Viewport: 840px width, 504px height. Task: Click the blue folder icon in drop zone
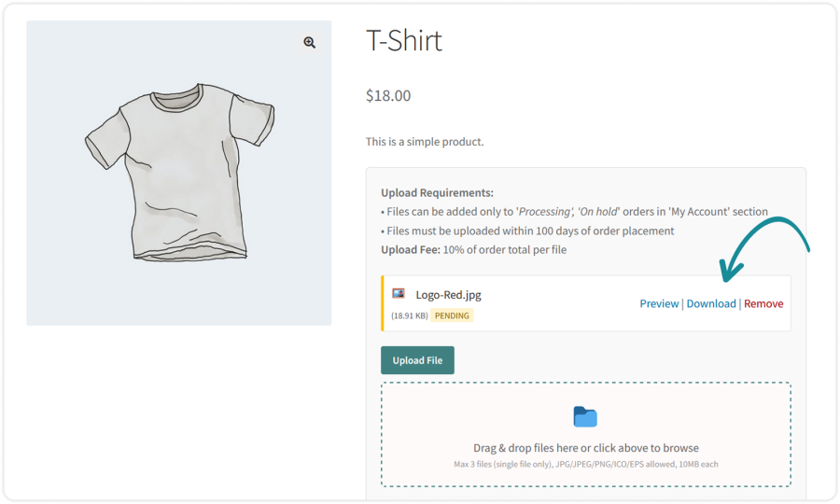[x=585, y=416]
